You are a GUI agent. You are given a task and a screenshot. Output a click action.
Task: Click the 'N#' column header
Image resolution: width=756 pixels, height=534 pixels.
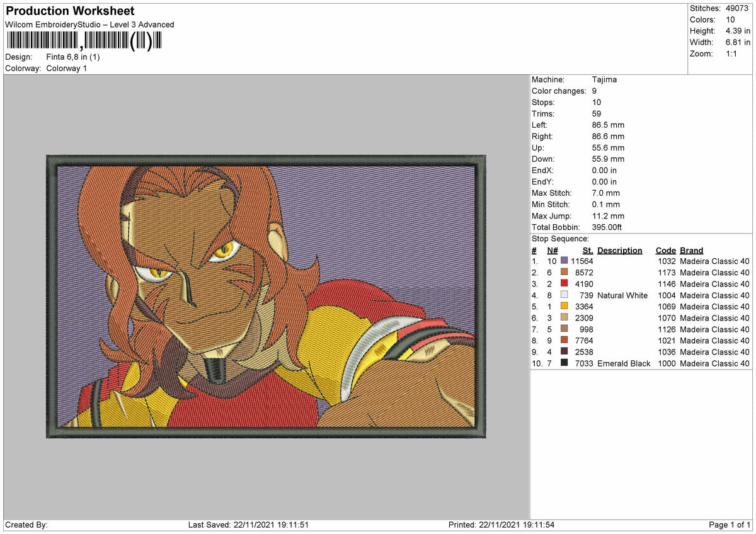(x=553, y=250)
